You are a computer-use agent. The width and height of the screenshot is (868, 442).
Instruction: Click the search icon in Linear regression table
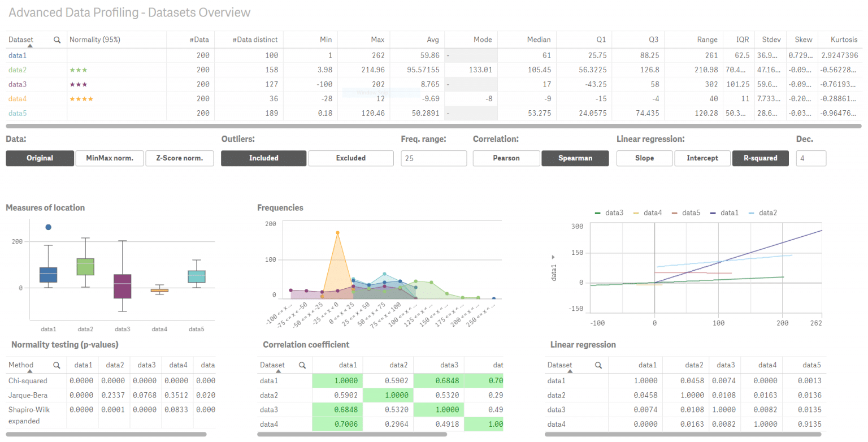pos(598,365)
